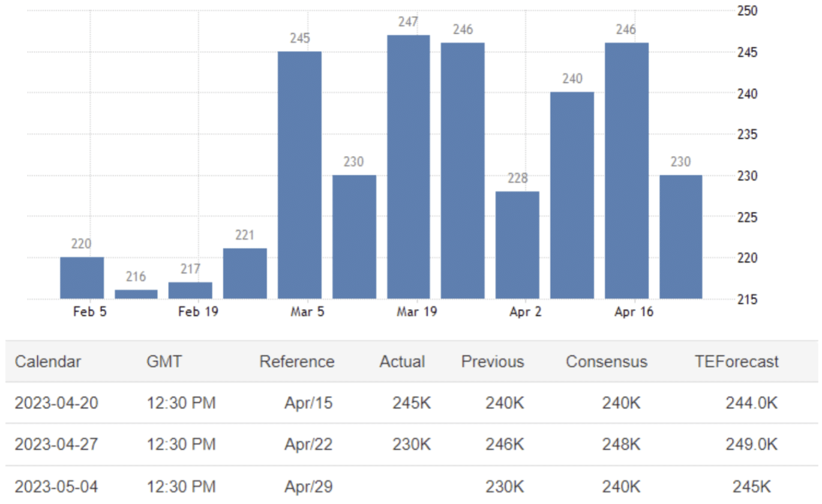Screen dimensions: 822x504
Task: Click the first bar labeled 220
Action: [x=82, y=277]
